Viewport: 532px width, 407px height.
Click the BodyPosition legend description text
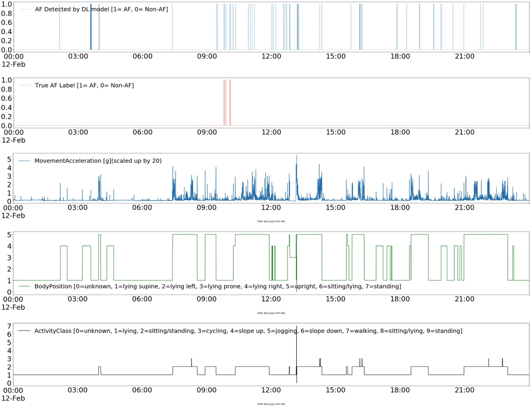(x=218, y=286)
